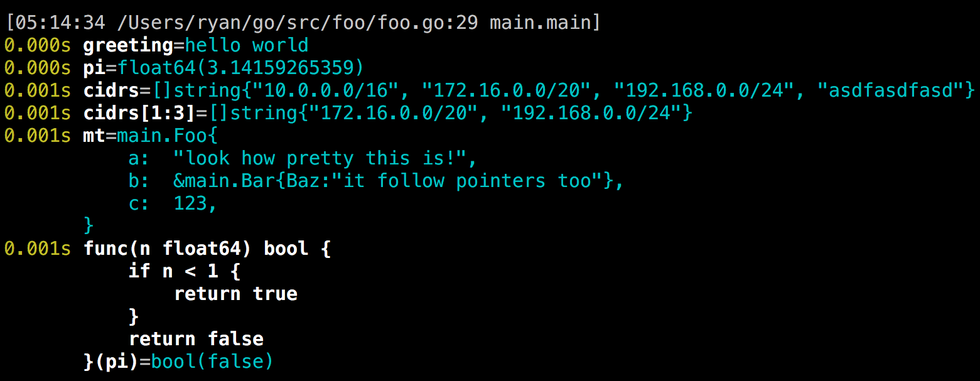Click cidrs[1:3] slice expression
This screenshot has width=980, height=381.
point(139,113)
